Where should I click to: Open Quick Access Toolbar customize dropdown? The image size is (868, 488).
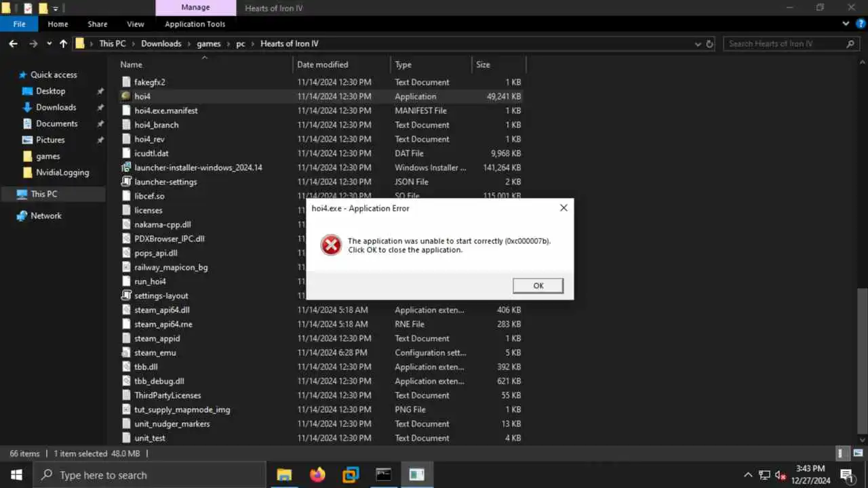coord(57,8)
